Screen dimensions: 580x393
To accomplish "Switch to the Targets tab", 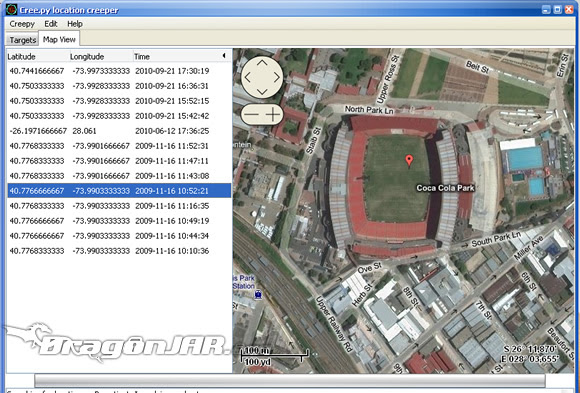I will 23,40.
